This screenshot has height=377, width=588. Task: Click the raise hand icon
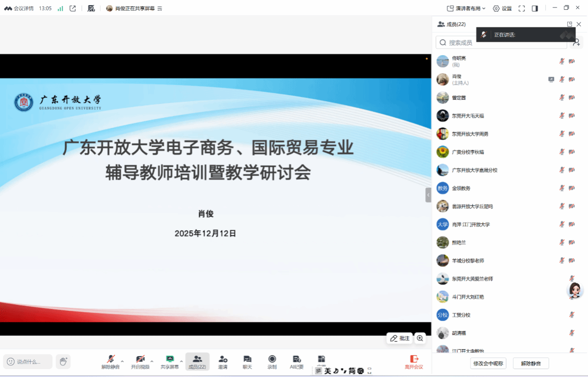point(63,361)
